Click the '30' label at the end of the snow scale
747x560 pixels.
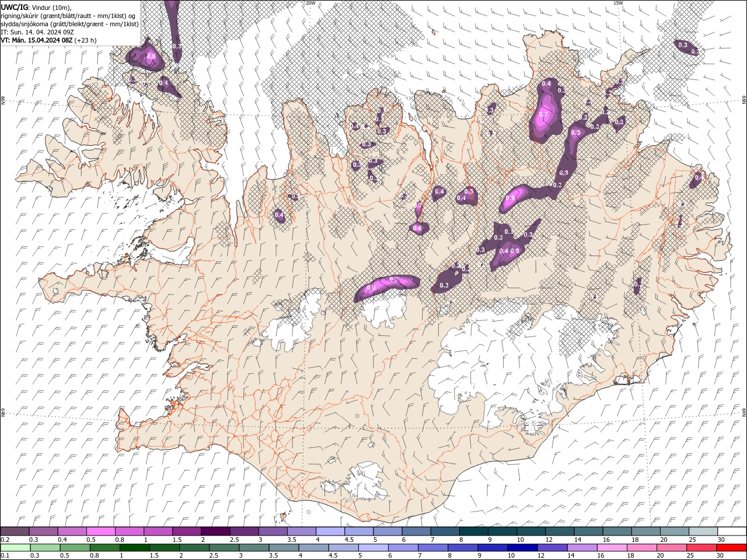click(x=721, y=540)
